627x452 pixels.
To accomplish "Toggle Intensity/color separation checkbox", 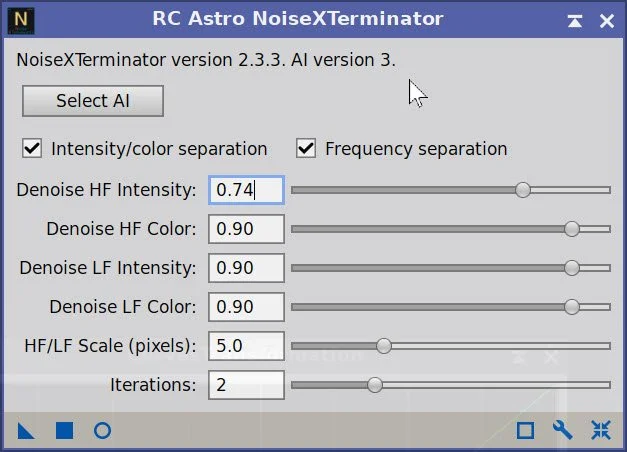I will pos(32,148).
